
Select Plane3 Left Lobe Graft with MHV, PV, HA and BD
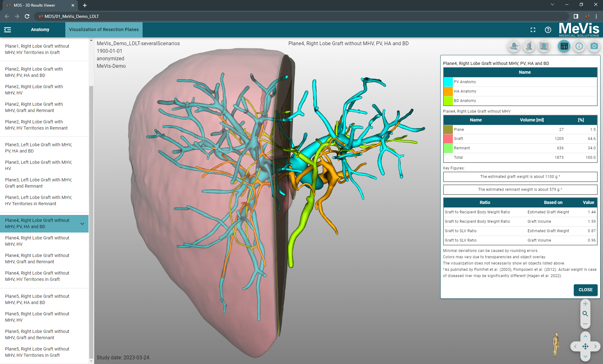44,148
